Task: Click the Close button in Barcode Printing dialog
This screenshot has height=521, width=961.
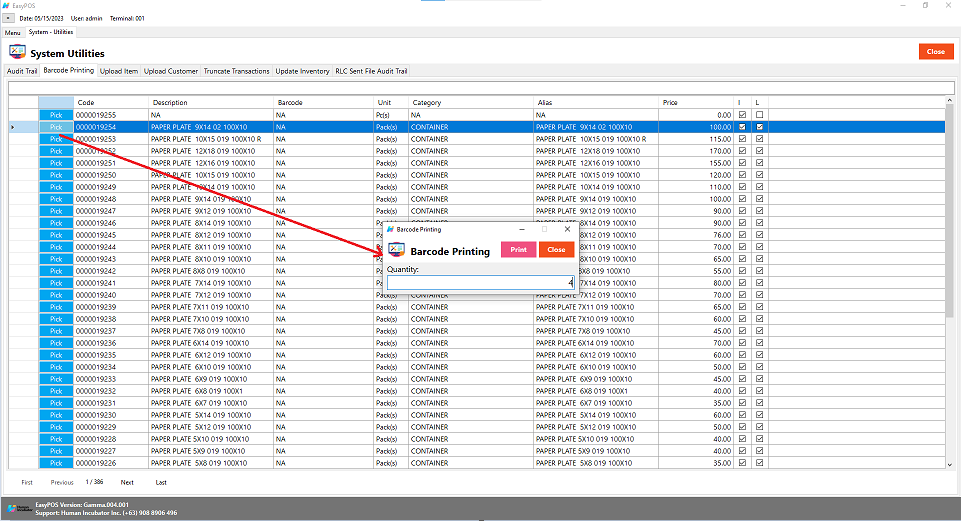Action: click(x=556, y=249)
